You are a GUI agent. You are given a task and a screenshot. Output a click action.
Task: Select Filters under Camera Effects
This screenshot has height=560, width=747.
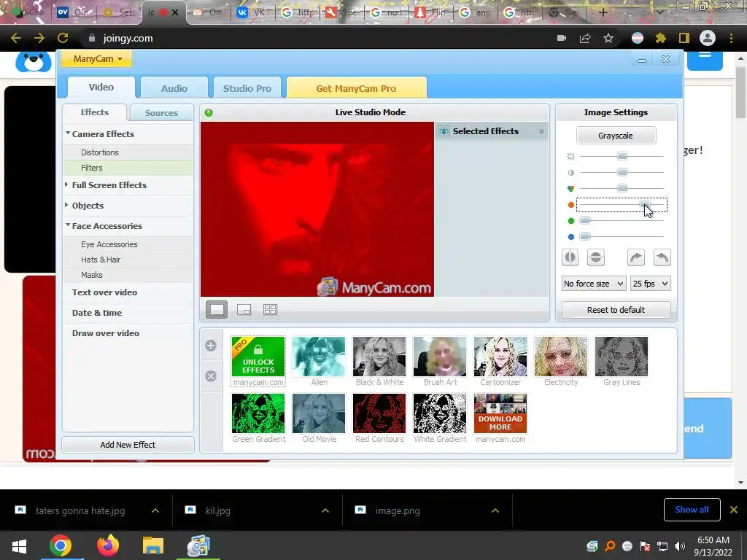coord(128,168)
